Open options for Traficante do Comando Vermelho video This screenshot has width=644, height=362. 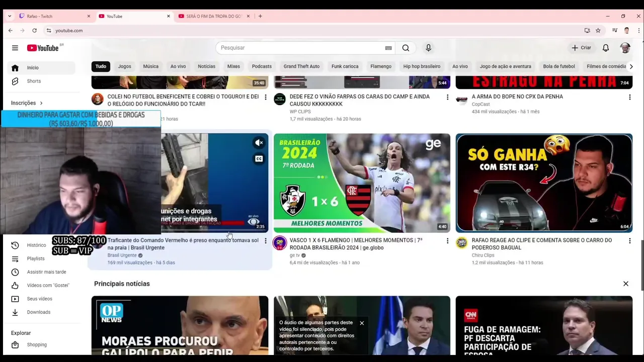pos(266,241)
